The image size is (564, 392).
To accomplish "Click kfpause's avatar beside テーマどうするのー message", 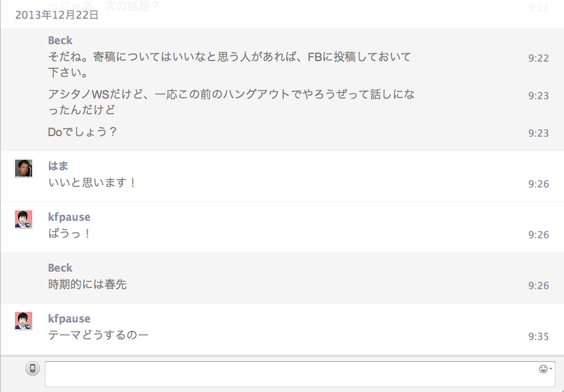I will [24, 321].
